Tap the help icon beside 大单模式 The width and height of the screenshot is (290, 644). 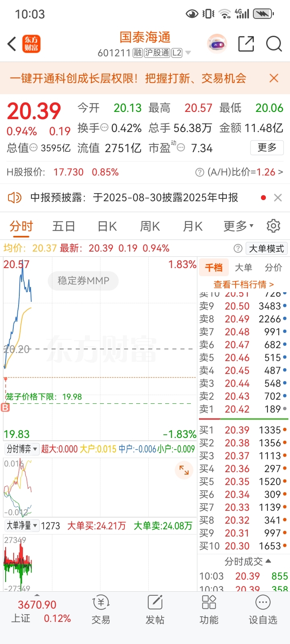[x=238, y=248]
